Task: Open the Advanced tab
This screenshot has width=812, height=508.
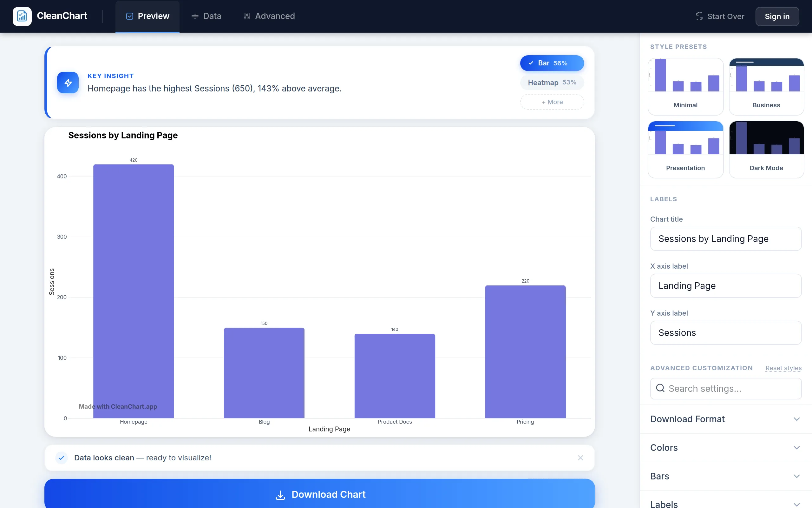Action: [269, 16]
